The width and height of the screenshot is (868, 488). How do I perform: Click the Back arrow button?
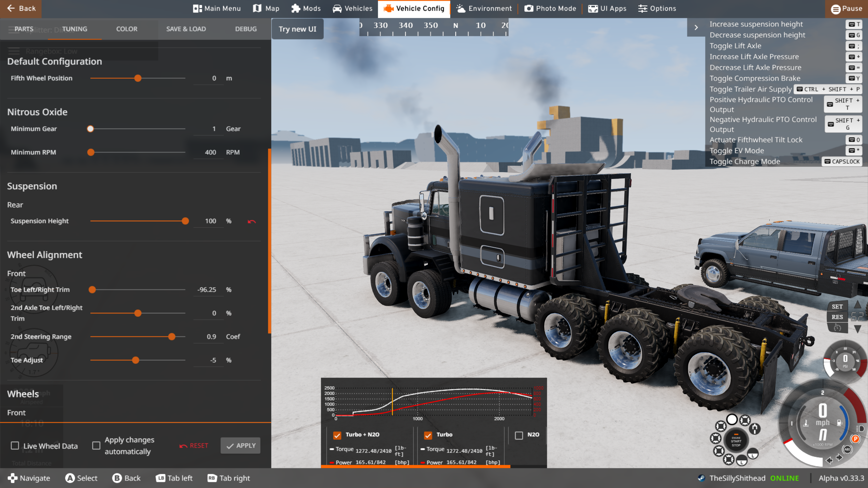click(x=21, y=8)
